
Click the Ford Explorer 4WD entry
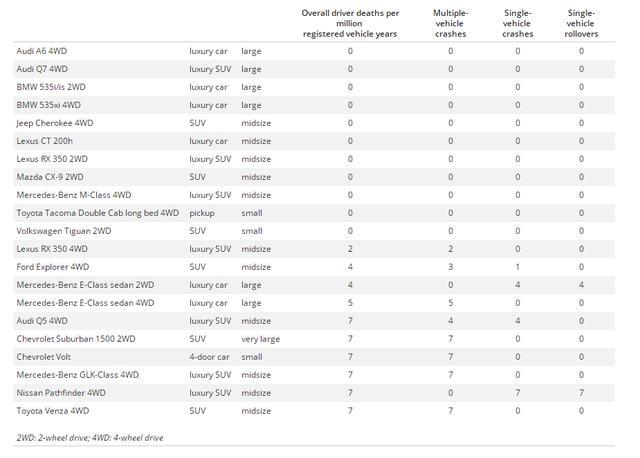(53, 267)
